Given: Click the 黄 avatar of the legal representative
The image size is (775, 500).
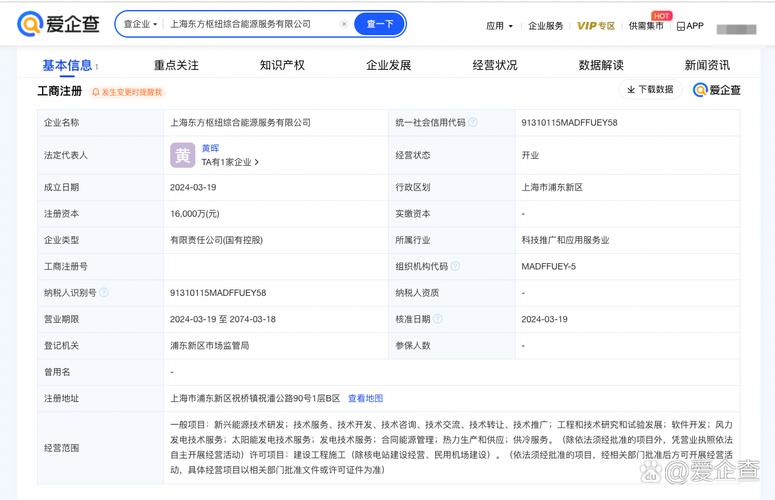Looking at the screenshot, I should (182, 155).
